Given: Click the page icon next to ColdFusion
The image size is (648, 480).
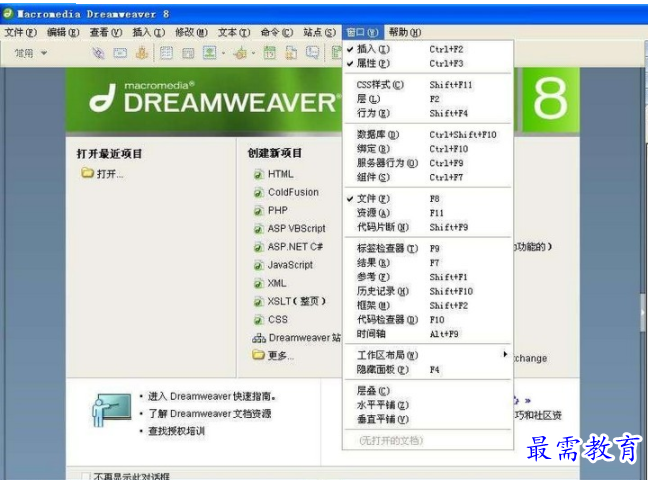Looking at the screenshot, I should tap(258, 193).
